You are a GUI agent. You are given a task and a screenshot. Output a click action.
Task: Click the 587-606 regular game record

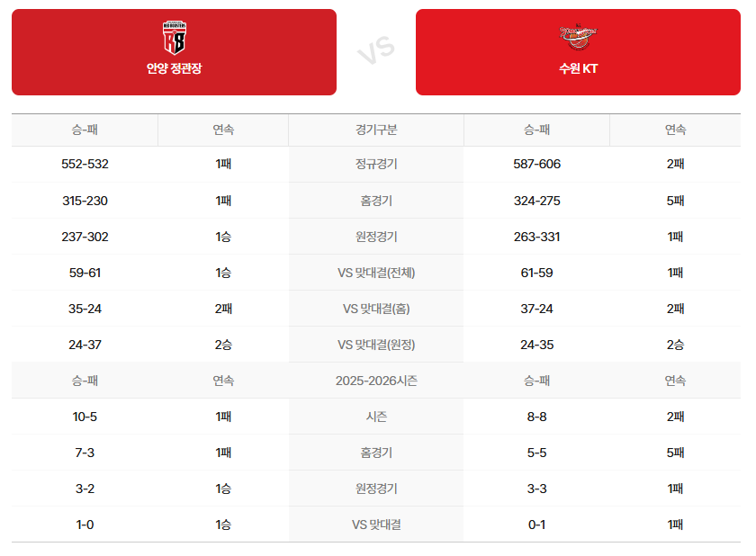[536, 165]
